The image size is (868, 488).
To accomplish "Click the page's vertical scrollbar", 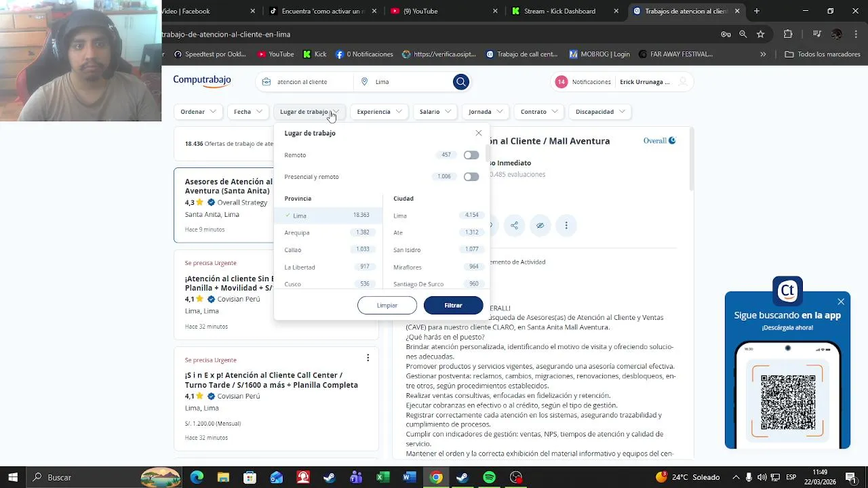I will [691, 159].
